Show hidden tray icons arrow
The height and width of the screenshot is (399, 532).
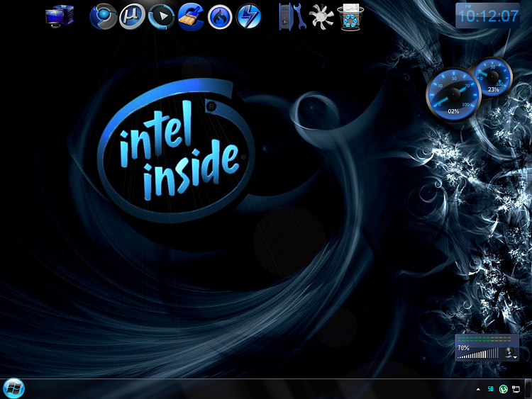478,389
